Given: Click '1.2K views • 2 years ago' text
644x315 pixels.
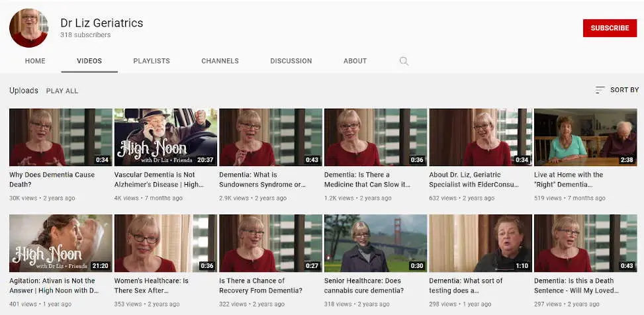Looking at the screenshot, I should (357, 198).
